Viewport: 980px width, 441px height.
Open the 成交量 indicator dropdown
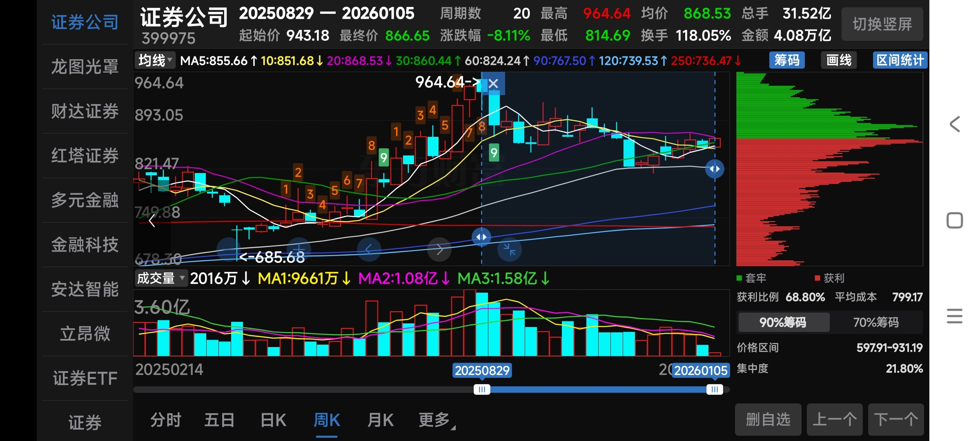pyautogui.click(x=160, y=278)
